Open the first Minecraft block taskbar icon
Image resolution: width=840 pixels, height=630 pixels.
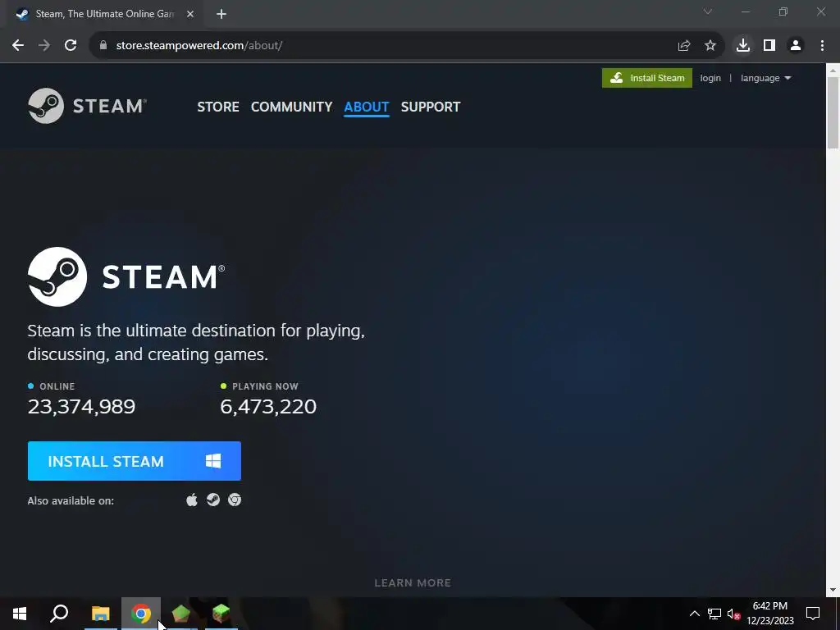point(181,614)
